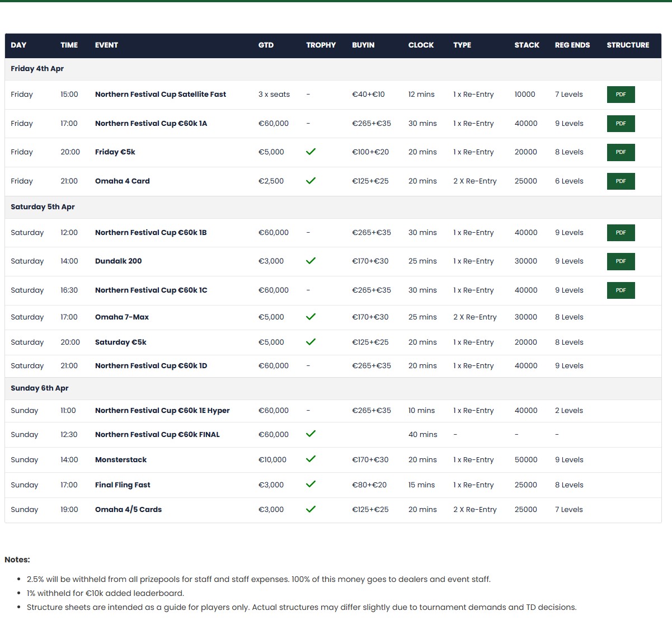Click €2,500 guarantee in Omaha 4 Card row
This screenshot has width=672, height=634.
click(271, 181)
